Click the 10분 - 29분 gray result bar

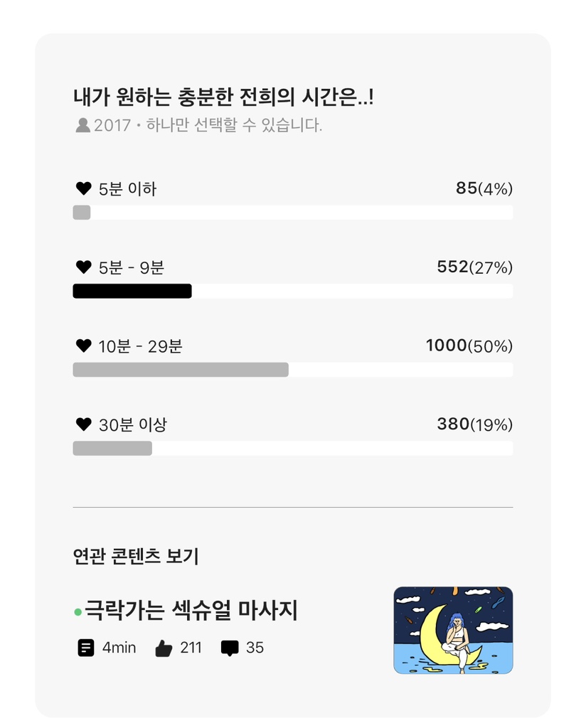point(181,370)
